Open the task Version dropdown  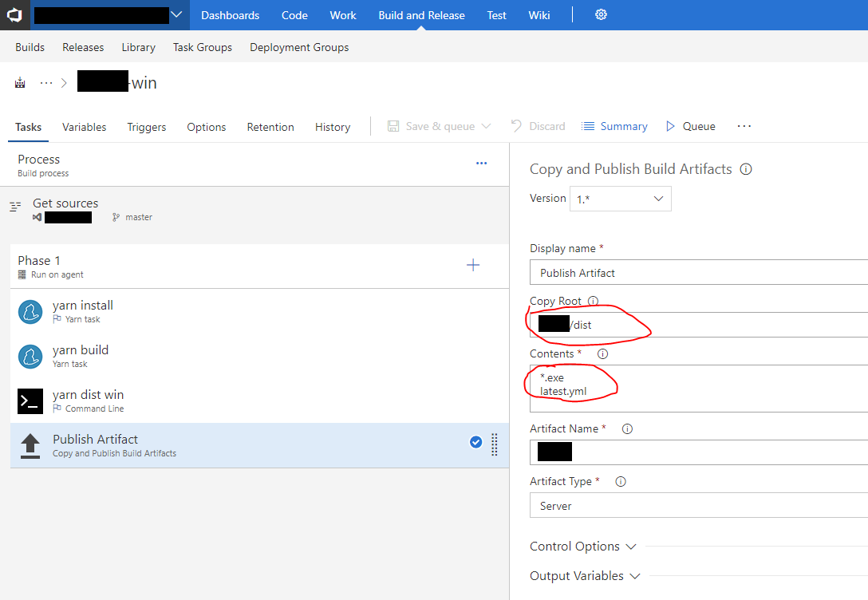[x=620, y=199]
